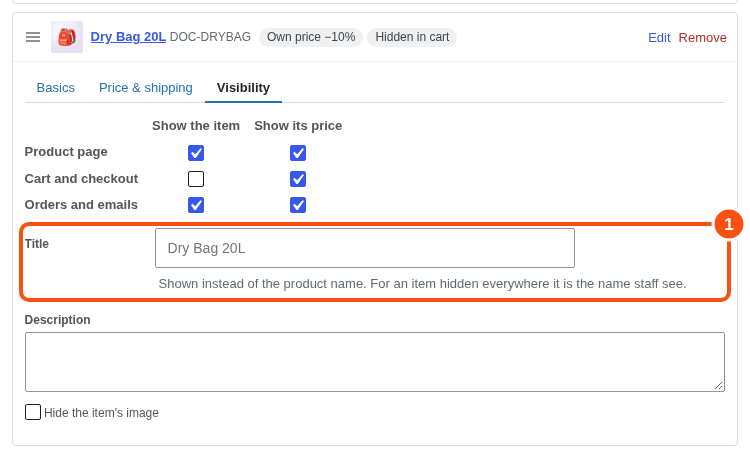Check Hide the item's image
Screen dimensions: 750x458
[33, 412]
